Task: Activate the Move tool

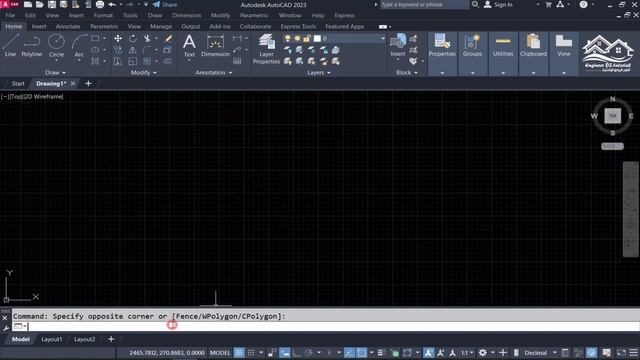Action: tap(118, 38)
